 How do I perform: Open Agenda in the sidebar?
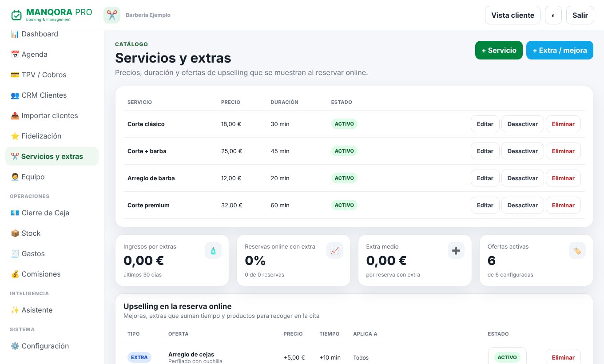point(52,54)
